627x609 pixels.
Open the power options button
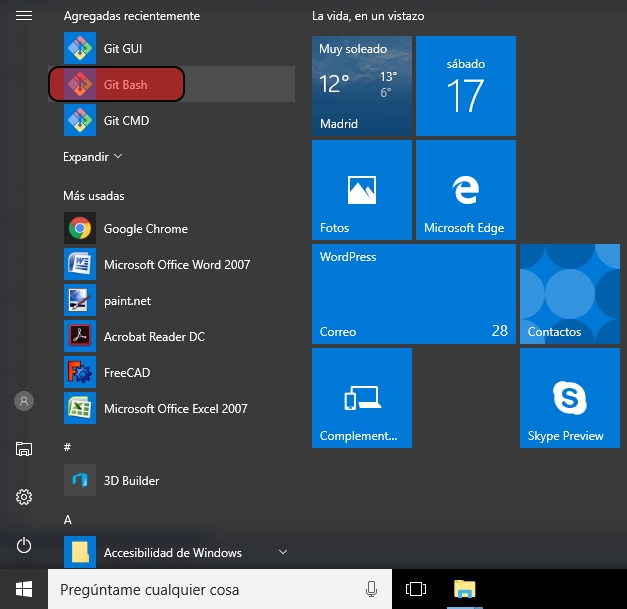pyautogui.click(x=24, y=545)
